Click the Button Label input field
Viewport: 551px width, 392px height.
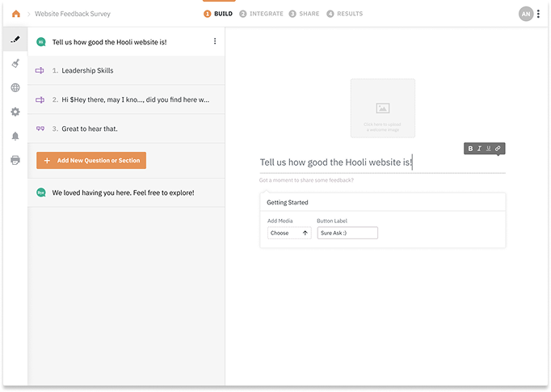pos(347,233)
